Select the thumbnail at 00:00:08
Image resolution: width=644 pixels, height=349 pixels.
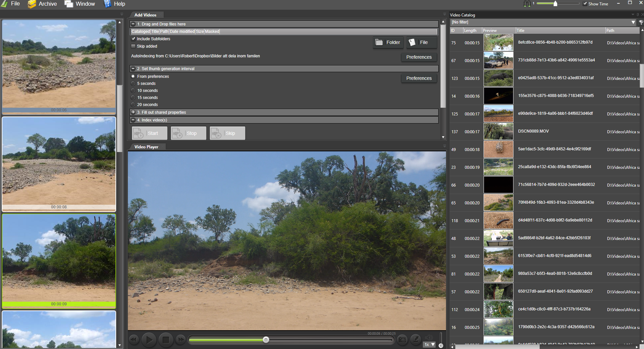click(59, 164)
